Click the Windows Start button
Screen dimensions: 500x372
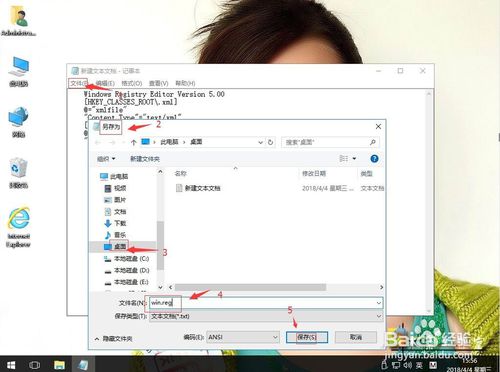[11, 365]
